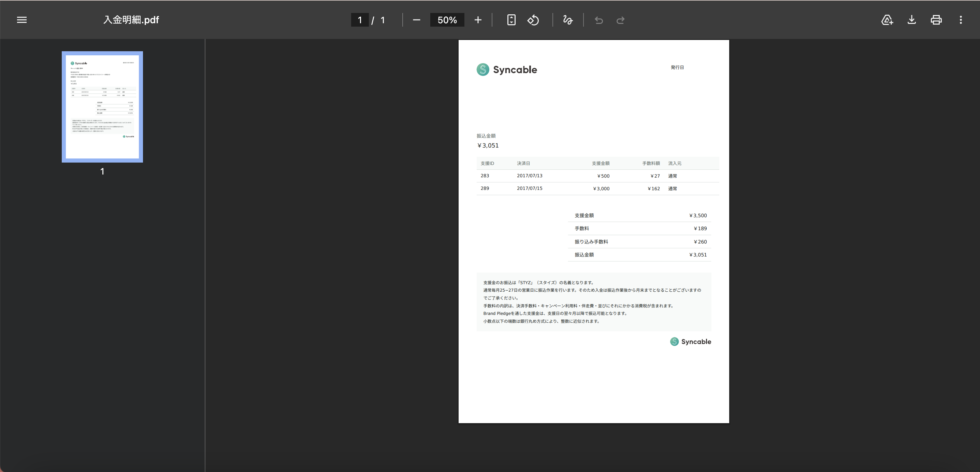This screenshot has width=980, height=472.
Task: Enable the draw annotation tool
Action: click(x=567, y=20)
